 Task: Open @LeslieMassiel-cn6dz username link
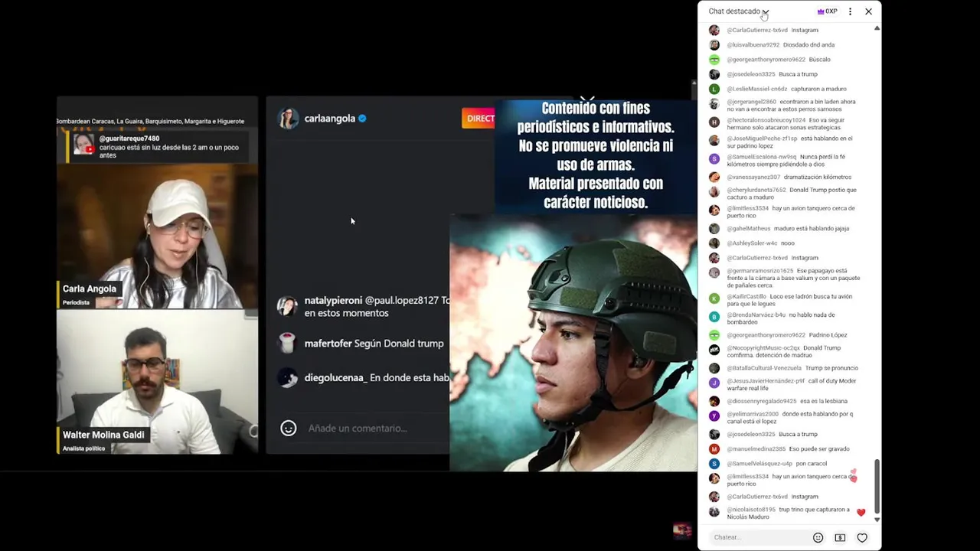[x=756, y=89]
